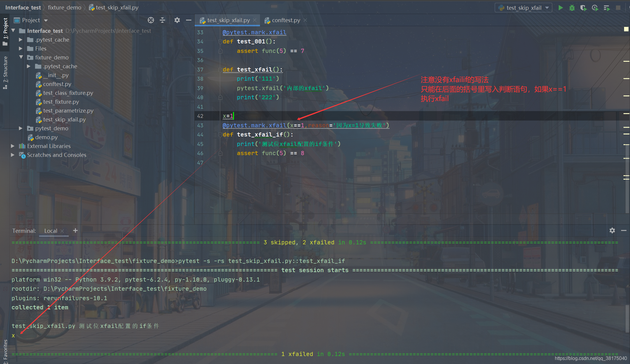
Task: Start debugging with the bug icon
Action: point(572,8)
